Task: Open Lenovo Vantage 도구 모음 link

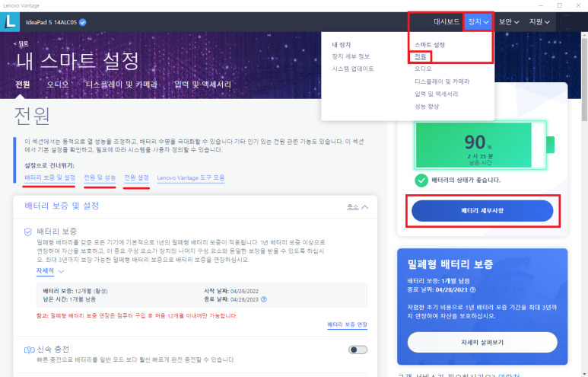Action: 190,177
